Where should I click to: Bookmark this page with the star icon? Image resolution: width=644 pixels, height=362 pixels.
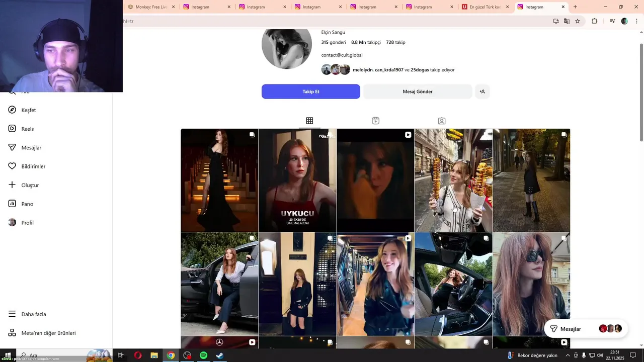click(x=578, y=21)
